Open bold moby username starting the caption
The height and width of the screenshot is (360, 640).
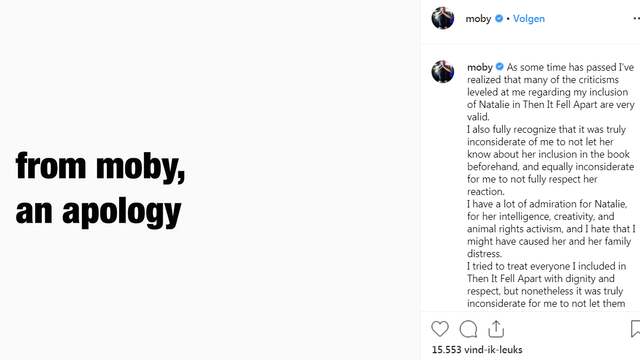[480, 67]
